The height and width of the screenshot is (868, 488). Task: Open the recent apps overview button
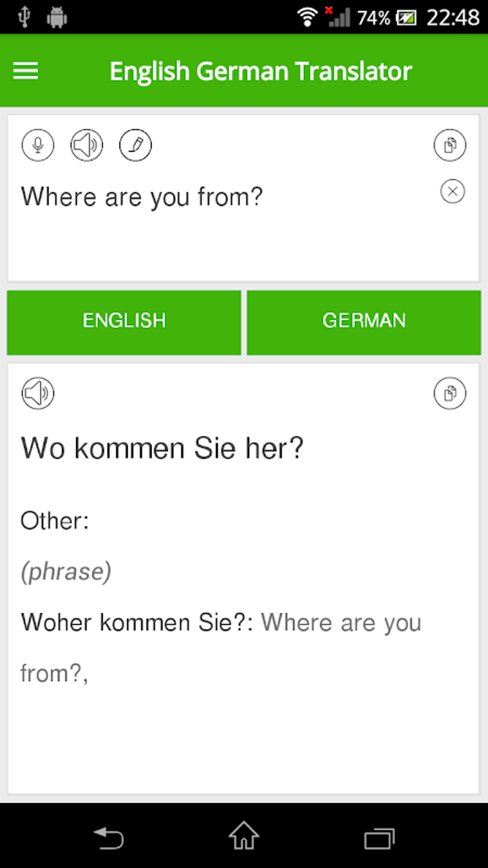pos(379,838)
